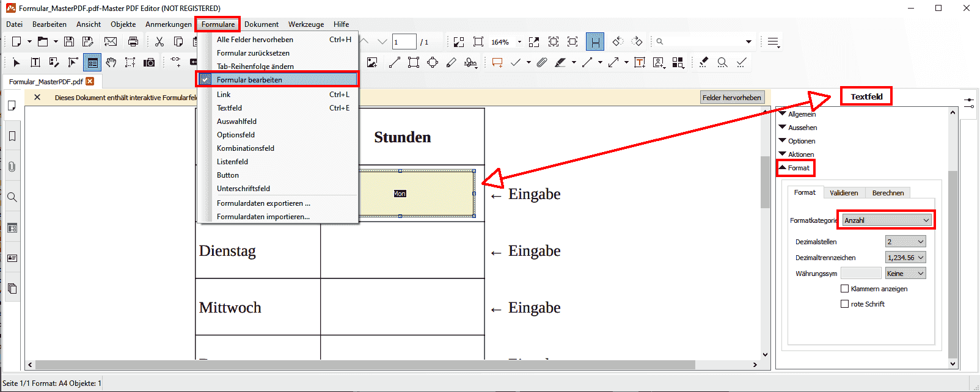The width and height of the screenshot is (980, 392).
Task: Close the Formular_MasterPDF.pdf document tab
Action: 90,82
